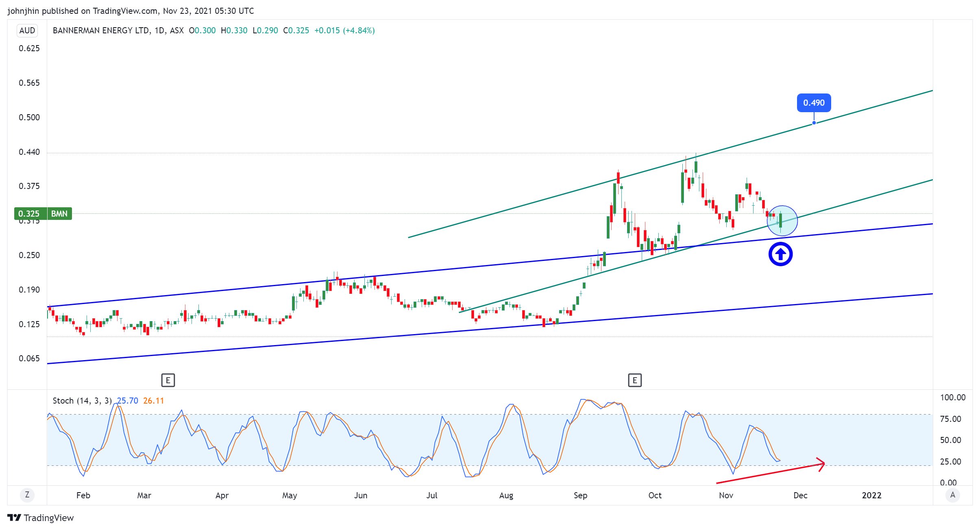The height and width of the screenshot is (530, 980).
Task: Toggle auto scale with A button
Action: (952, 495)
